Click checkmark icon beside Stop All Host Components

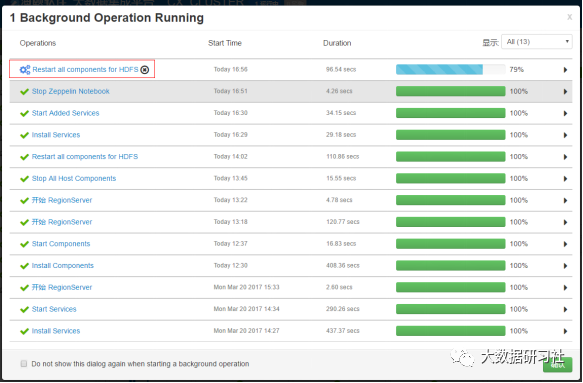coord(25,179)
